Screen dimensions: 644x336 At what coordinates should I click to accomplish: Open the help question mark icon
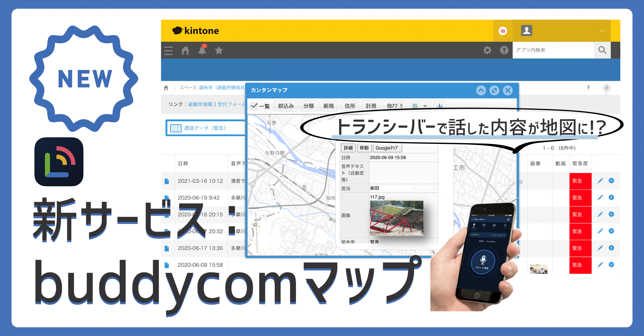(x=504, y=50)
